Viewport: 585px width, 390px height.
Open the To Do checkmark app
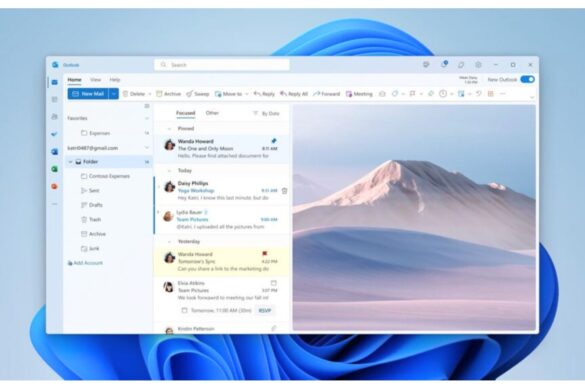pos(54,134)
